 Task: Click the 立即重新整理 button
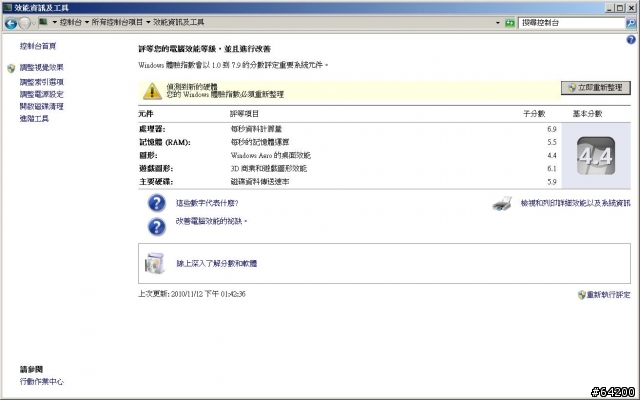(x=596, y=88)
